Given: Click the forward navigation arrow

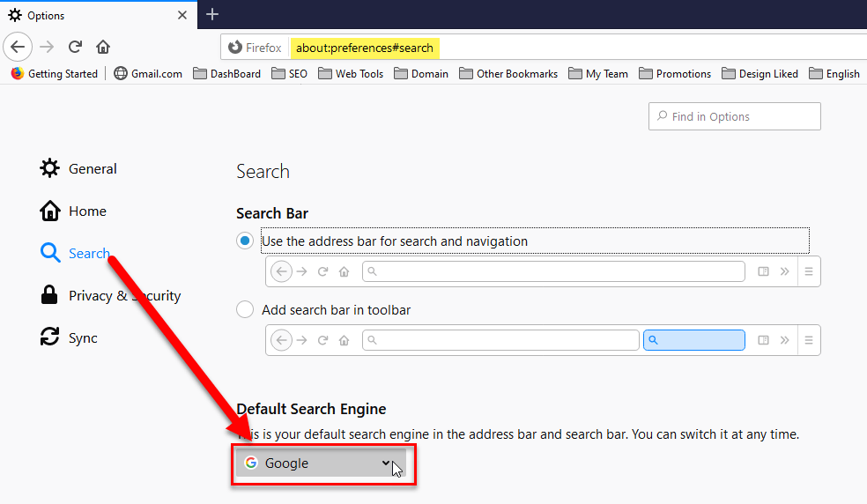Looking at the screenshot, I should click(x=47, y=47).
